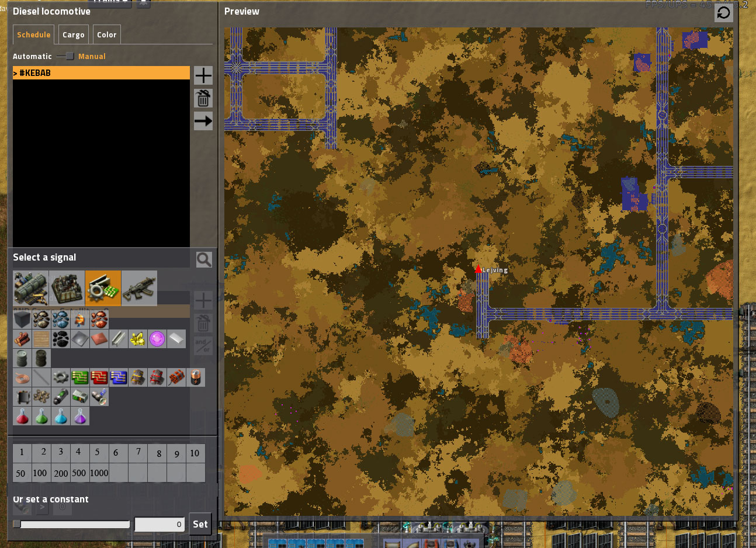Choose the raw fish signal
756x548 pixels.
80,320
